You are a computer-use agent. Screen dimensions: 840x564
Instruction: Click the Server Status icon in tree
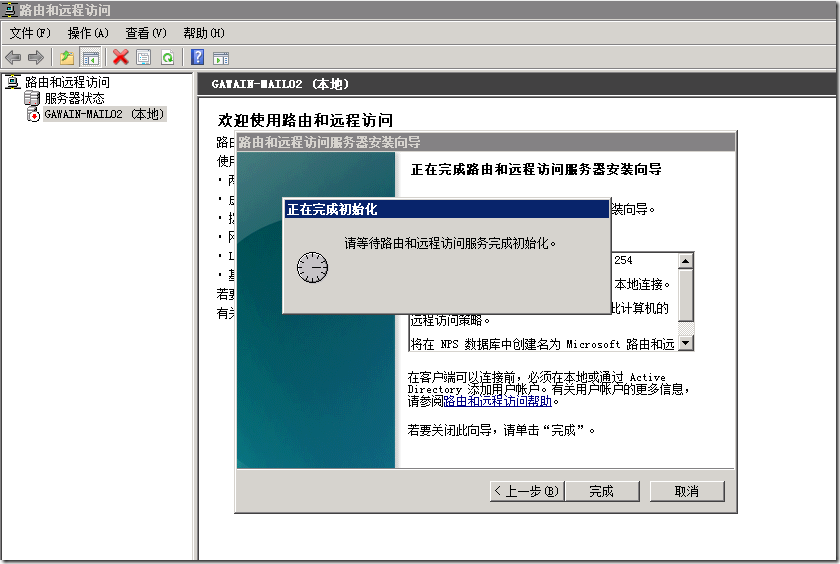pos(32,98)
